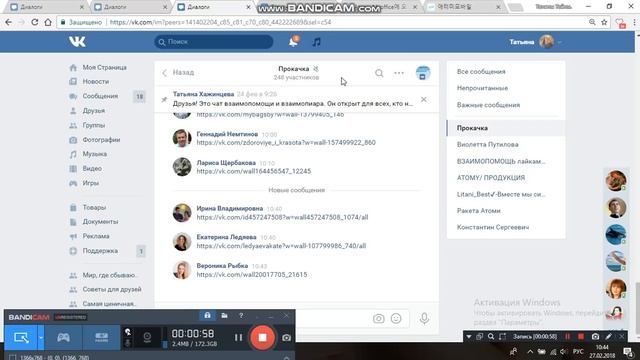Open Моя Страница in the left menu
This screenshot has width=640, height=360.
(104, 67)
